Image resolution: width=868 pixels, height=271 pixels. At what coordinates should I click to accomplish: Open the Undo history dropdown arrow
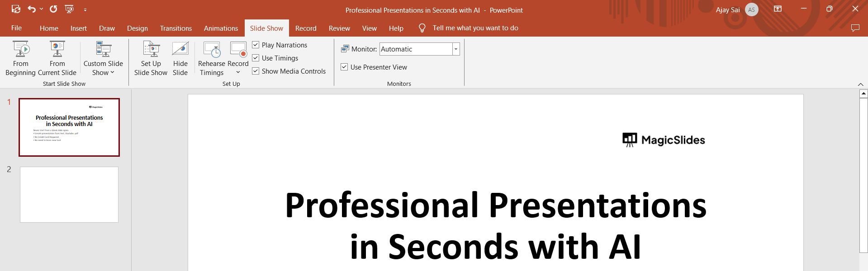click(42, 9)
